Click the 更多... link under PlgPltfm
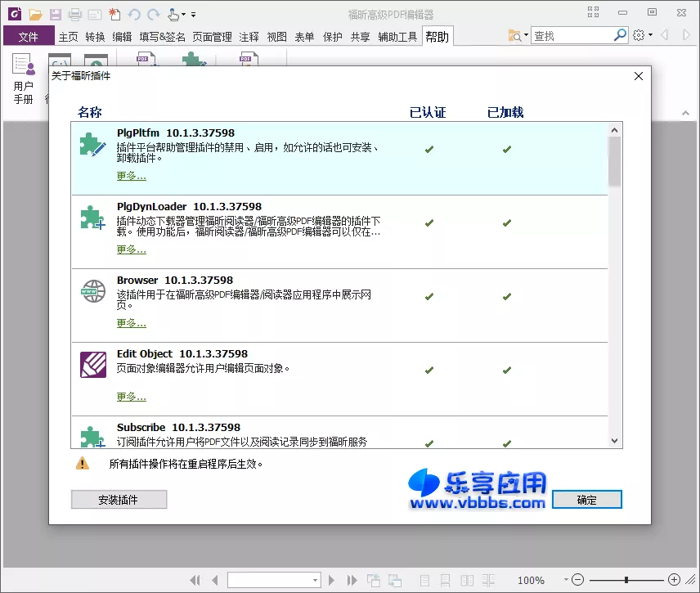 click(x=131, y=176)
